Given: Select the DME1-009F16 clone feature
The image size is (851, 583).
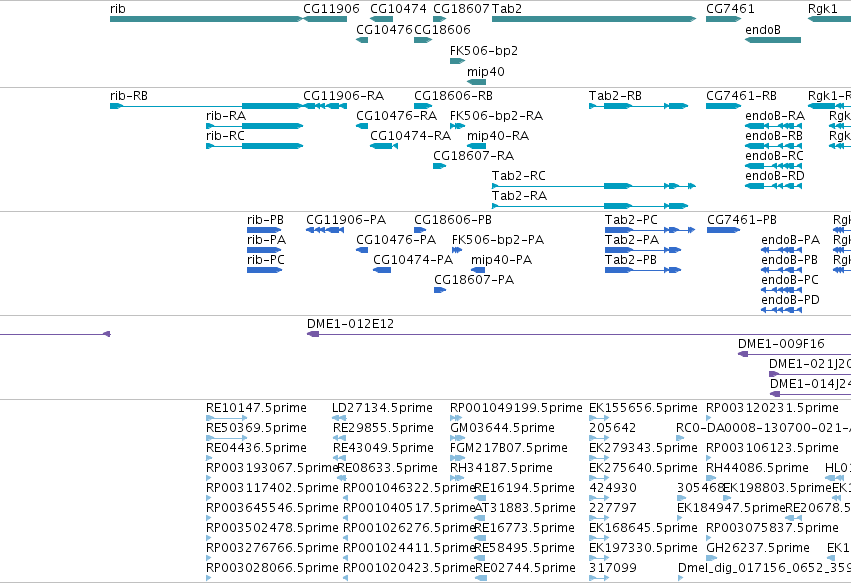Looking at the screenshot, I should point(795,354).
